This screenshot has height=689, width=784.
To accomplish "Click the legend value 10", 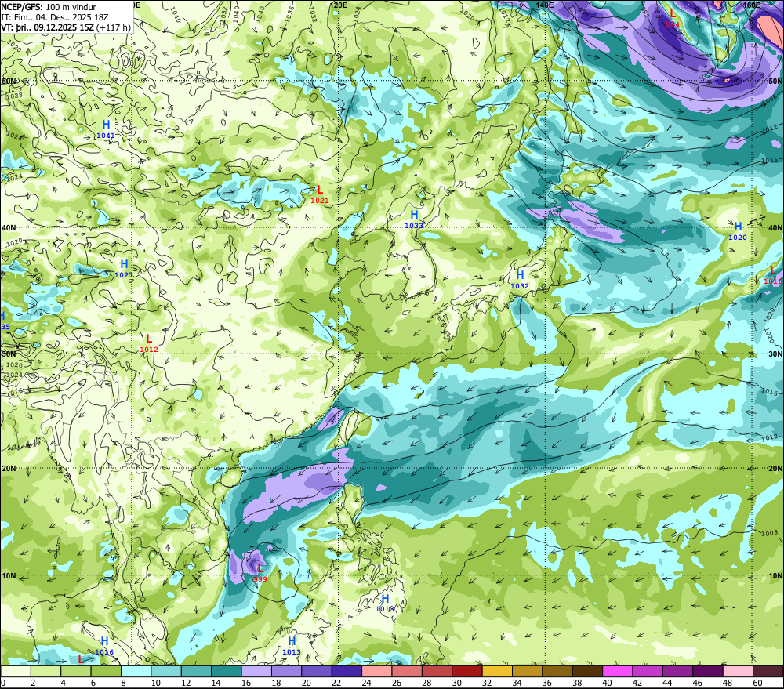I will click(155, 683).
